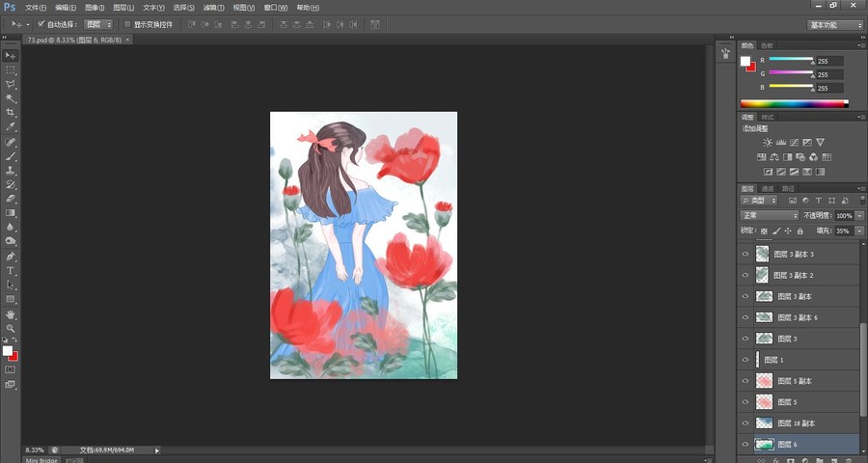Screen dimensions: 868x463
Task: Open the 图像 menu
Action: [x=95, y=8]
